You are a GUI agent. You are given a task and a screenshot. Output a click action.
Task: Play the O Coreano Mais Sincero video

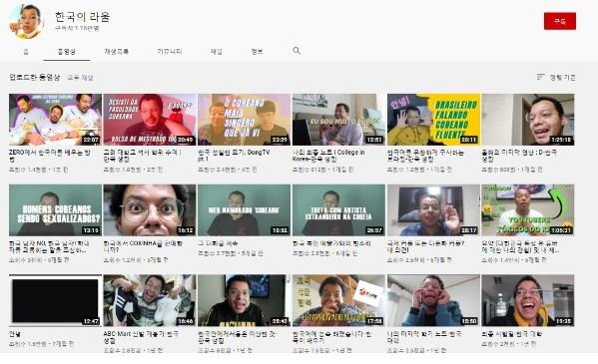tap(244, 120)
